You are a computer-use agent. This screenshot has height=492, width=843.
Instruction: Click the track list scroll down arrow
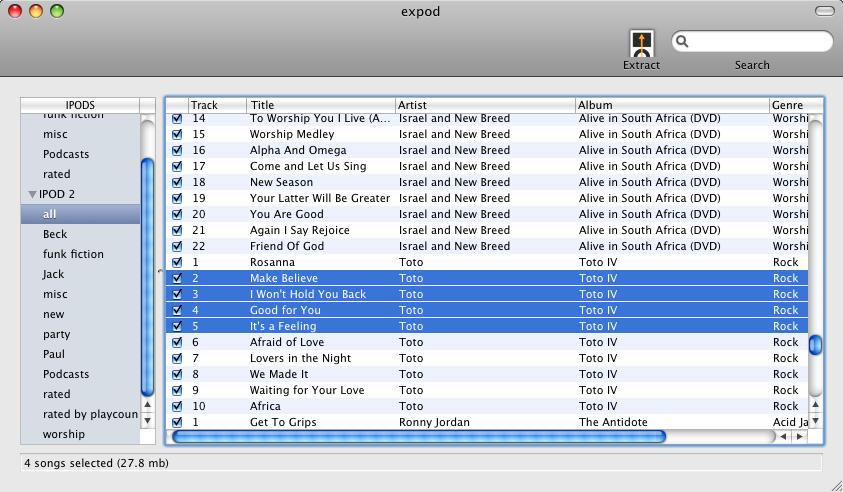click(x=816, y=420)
